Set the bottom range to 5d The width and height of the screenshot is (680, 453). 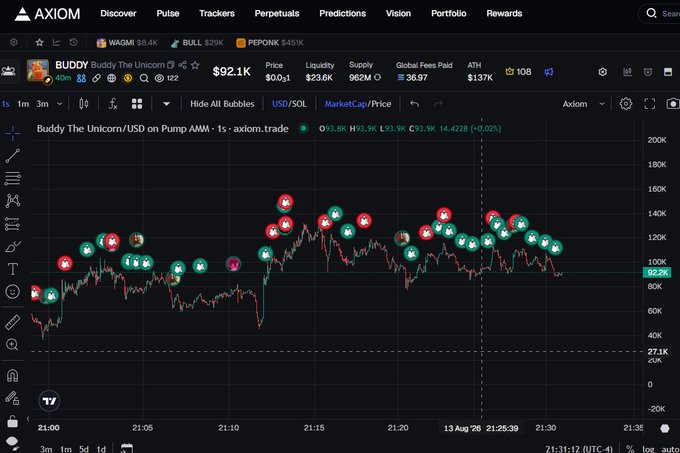[x=84, y=449]
